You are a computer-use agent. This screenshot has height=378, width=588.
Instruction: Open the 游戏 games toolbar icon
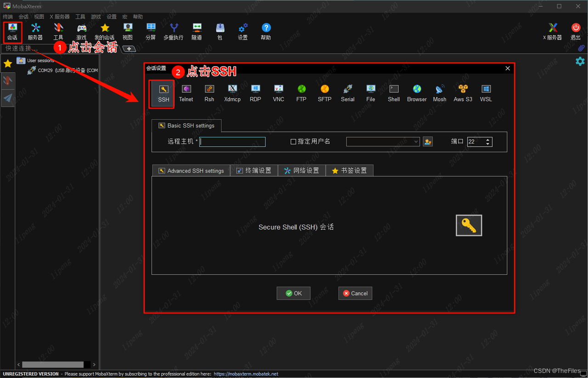pyautogui.click(x=81, y=32)
